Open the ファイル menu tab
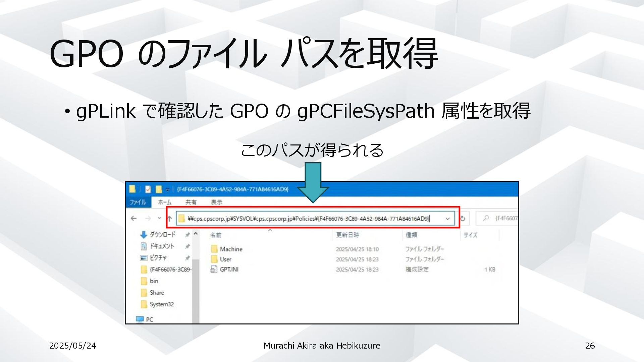 pos(138,202)
